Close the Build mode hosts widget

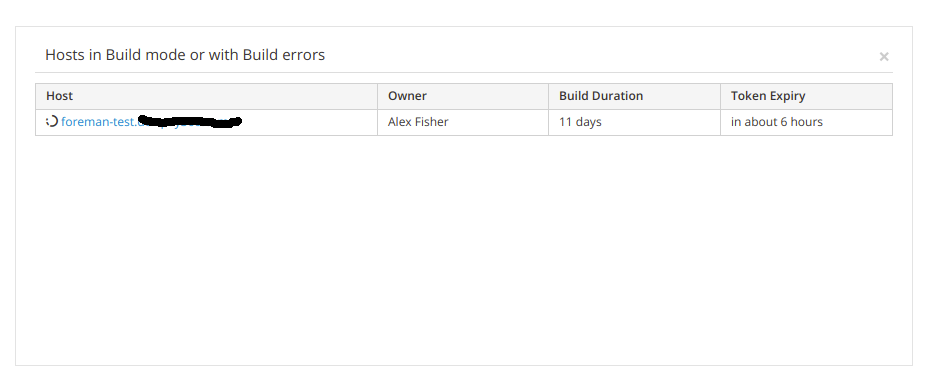point(884,56)
